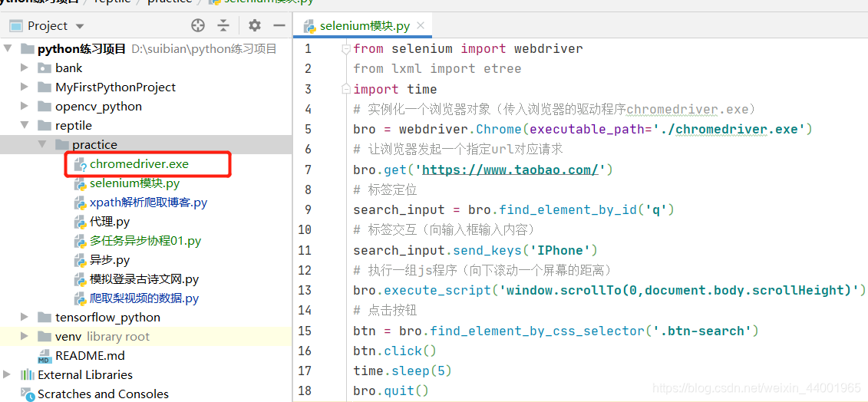Expand the tensorflow_python folder

point(25,318)
